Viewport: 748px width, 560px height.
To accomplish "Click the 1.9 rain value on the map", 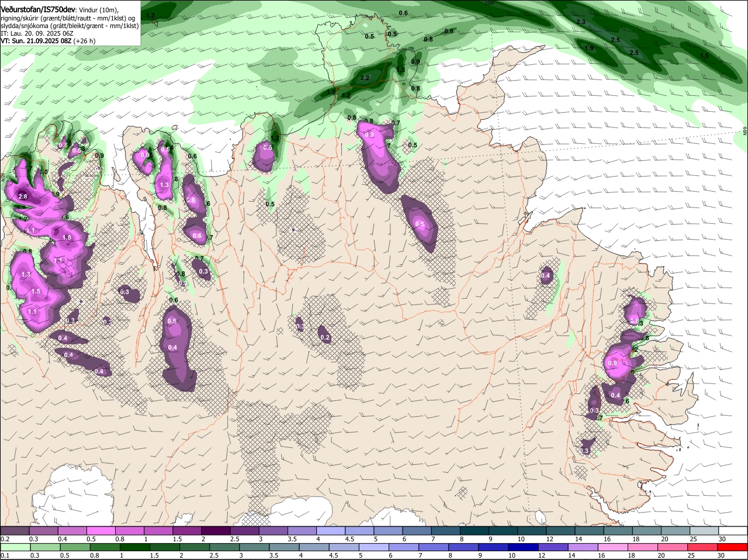I will point(589,48).
